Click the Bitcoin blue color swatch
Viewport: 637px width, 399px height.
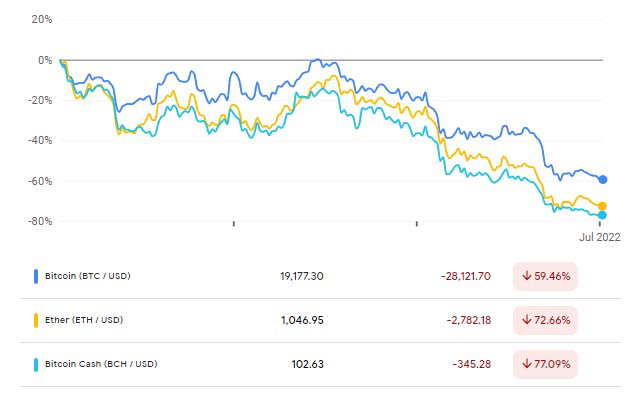pyautogui.click(x=36, y=276)
